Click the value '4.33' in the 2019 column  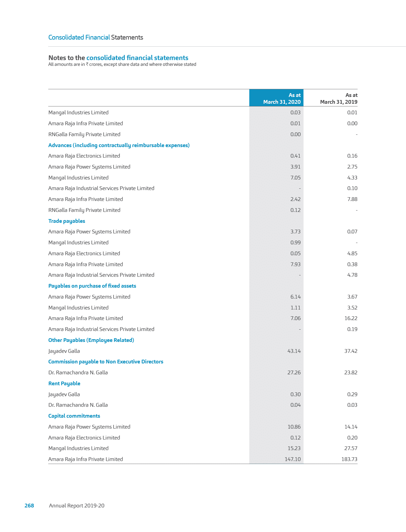click(352, 178)
